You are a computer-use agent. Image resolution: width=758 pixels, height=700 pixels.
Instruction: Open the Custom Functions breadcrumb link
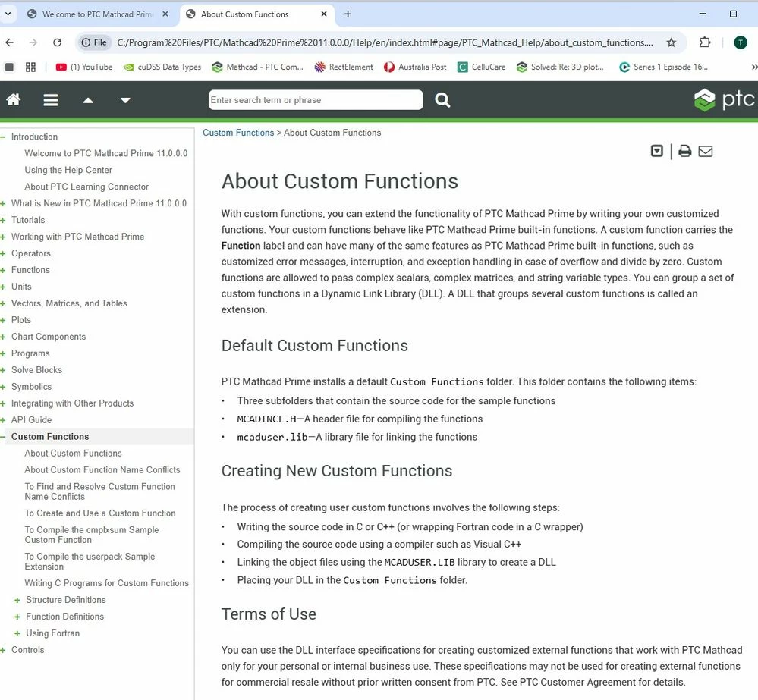pos(238,133)
